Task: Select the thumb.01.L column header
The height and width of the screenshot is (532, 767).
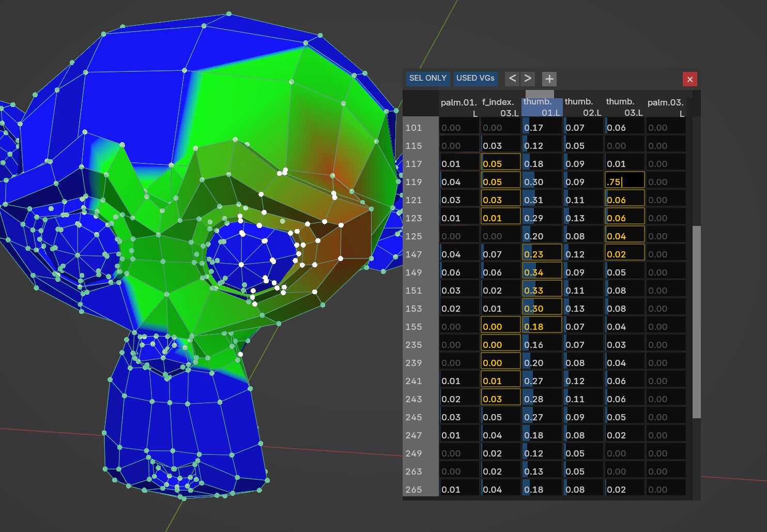Action: pos(542,108)
